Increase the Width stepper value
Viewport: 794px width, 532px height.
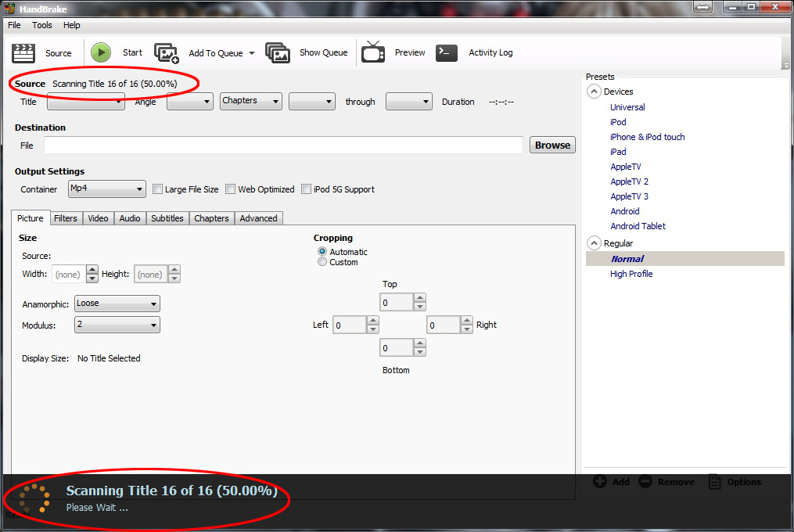[x=92, y=270]
